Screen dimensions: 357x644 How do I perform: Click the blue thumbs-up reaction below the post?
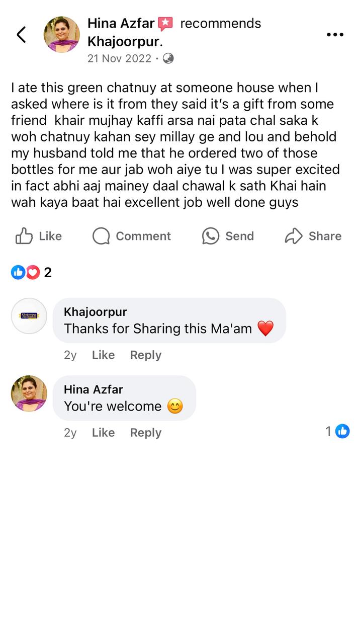click(17, 272)
